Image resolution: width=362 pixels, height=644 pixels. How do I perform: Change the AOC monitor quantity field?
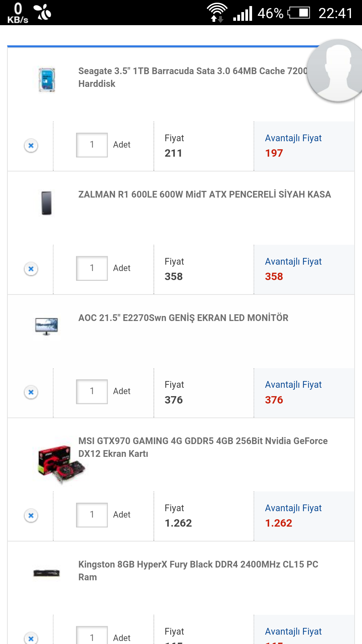click(x=92, y=391)
